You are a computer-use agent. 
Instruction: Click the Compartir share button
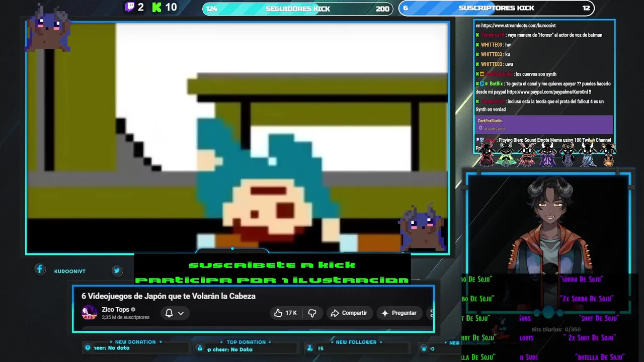click(349, 313)
